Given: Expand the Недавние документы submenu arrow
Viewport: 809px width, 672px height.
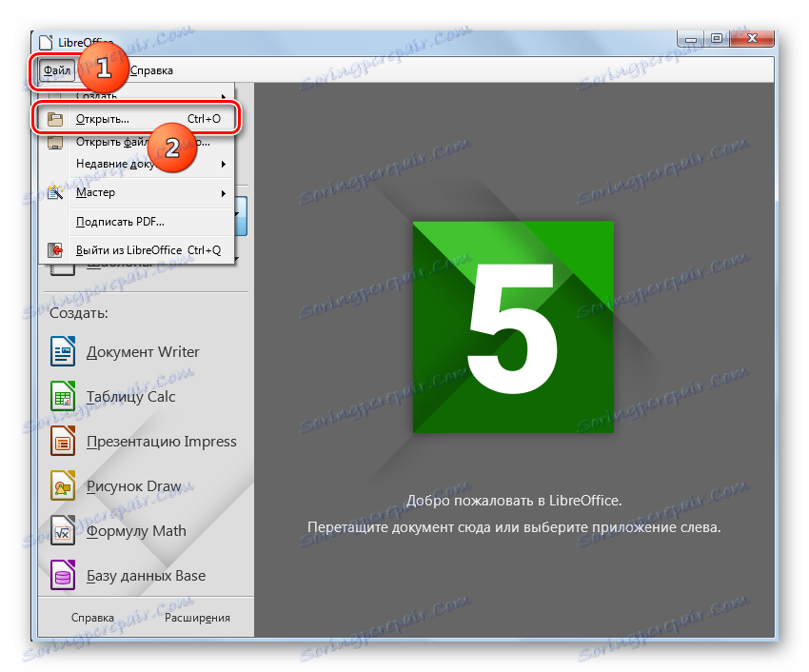Looking at the screenshot, I should pos(224,164).
